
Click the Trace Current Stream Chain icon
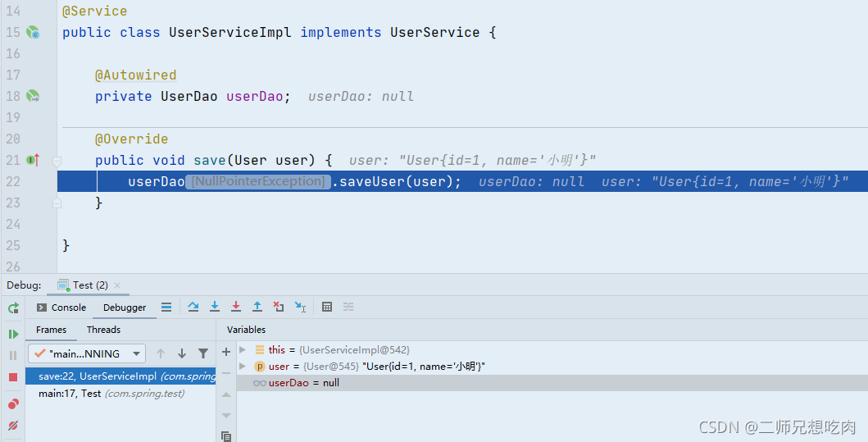tap(348, 307)
